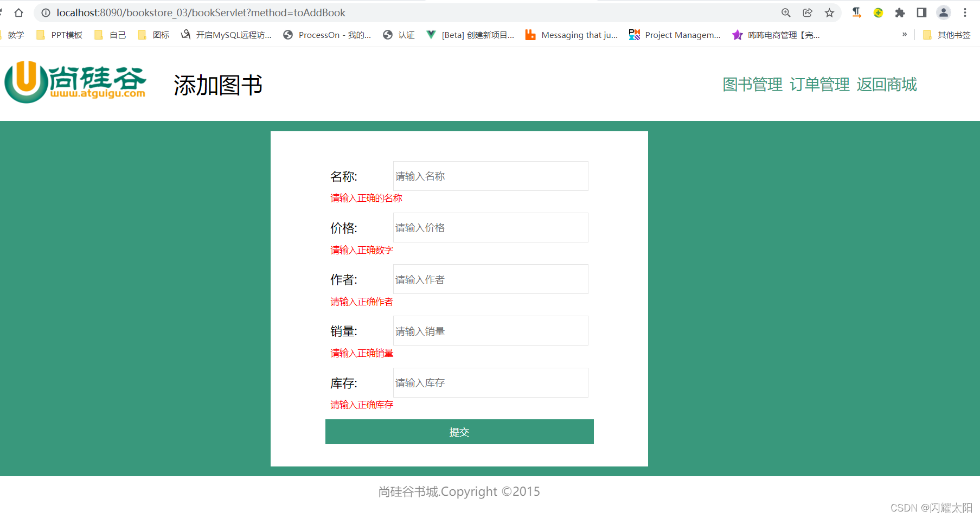Click the 返回商城 navigation link

tap(887, 85)
